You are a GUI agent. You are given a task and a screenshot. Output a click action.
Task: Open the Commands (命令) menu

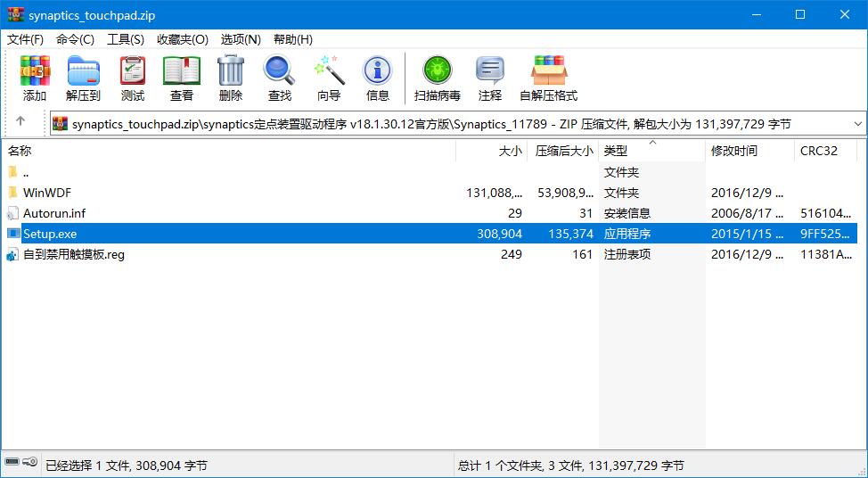click(75, 39)
